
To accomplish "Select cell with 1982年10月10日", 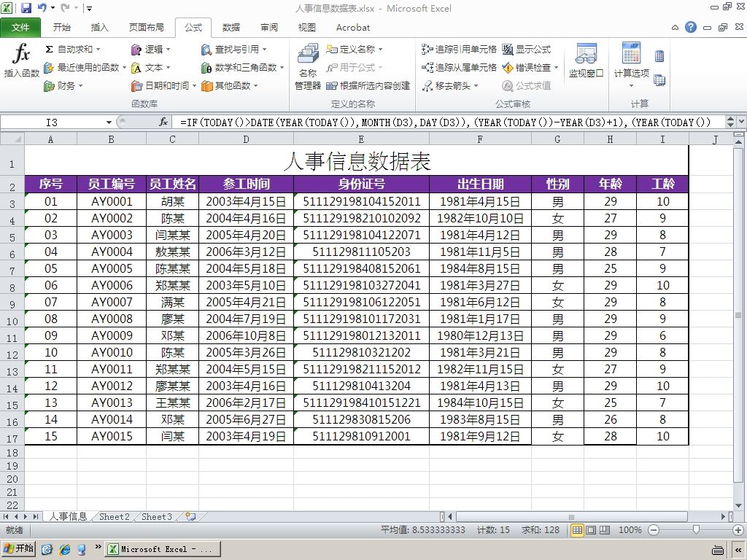I will 480,219.
